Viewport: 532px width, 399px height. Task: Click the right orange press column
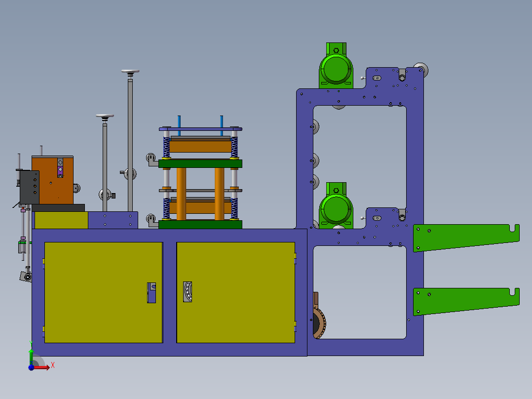pyautogui.click(x=219, y=194)
